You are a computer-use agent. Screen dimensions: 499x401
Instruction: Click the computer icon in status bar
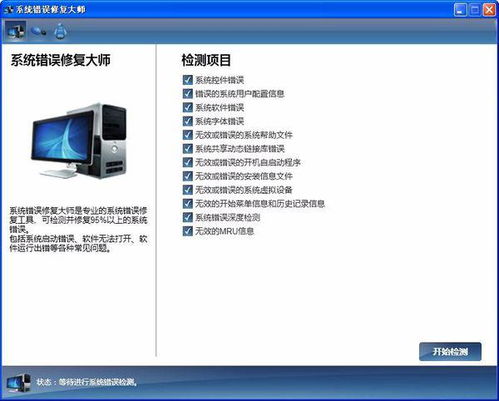click(x=19, y=382)
